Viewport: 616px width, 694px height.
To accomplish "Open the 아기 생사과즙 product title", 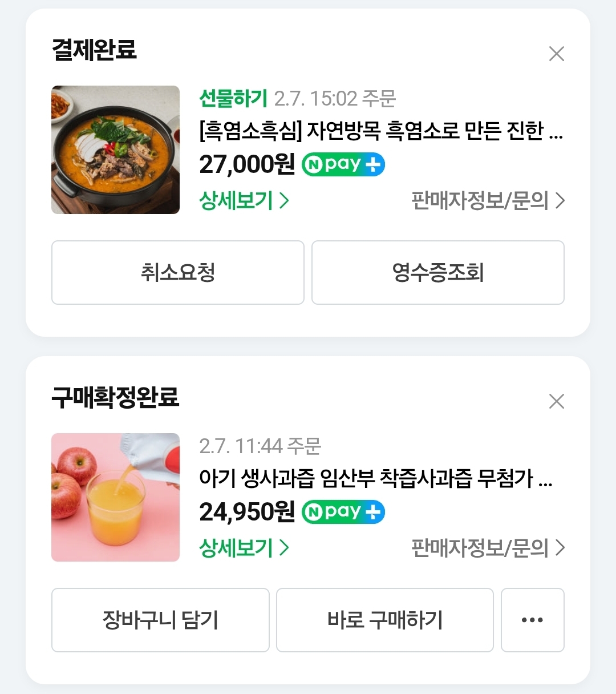I will [x=375, y=478].
